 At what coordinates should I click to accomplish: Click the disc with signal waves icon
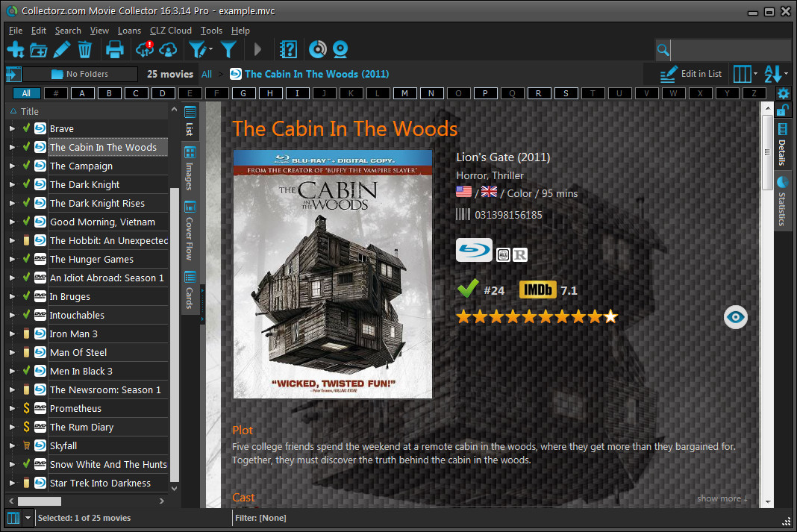coord(318,49)
